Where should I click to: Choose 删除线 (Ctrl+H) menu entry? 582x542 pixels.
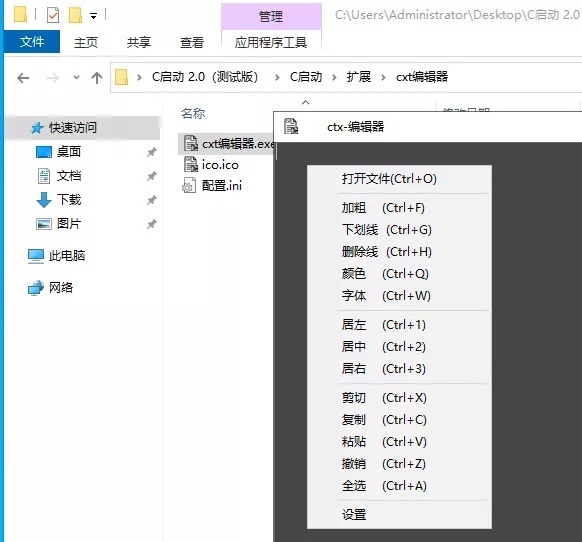[x=399, y=252]
